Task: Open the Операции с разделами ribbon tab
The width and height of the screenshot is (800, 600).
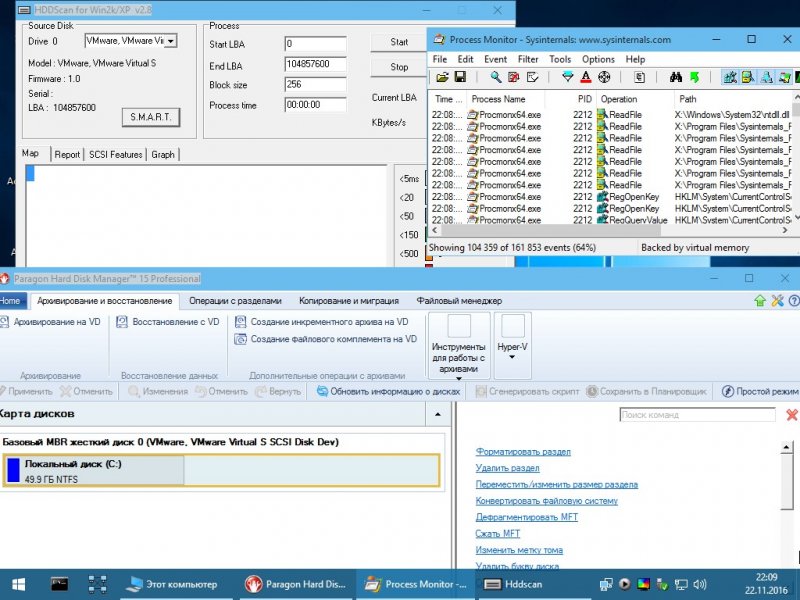Action: (x=235, y=301)
